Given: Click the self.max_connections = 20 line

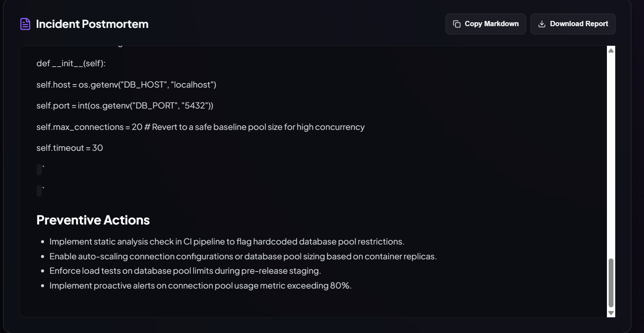Looking at the screenshot, I should pos(201,127).
